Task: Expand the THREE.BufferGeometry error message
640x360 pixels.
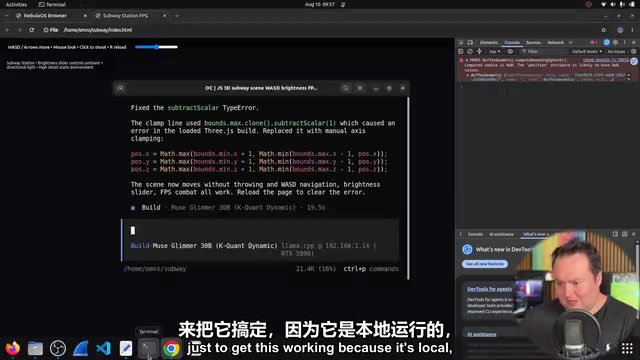Action: [467, 60]
